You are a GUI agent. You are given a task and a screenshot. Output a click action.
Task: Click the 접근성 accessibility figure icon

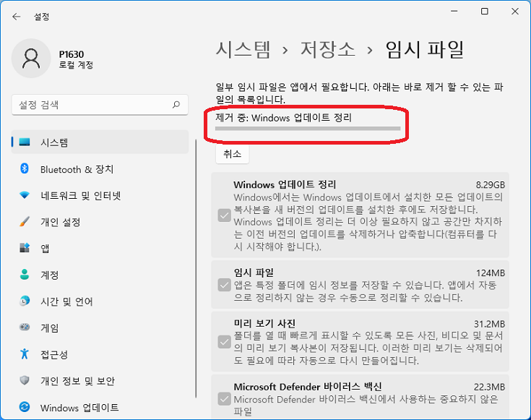(x=25, y=353)
